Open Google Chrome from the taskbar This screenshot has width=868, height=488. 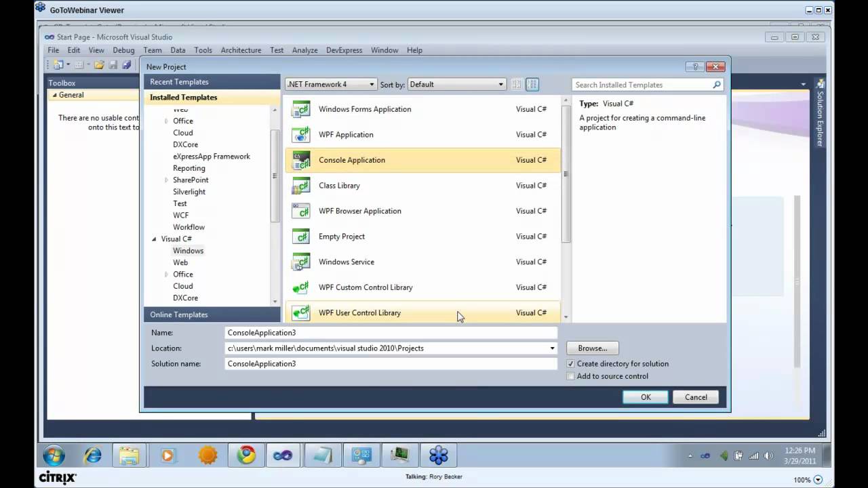pyautogui.click(x=245, y=455)
